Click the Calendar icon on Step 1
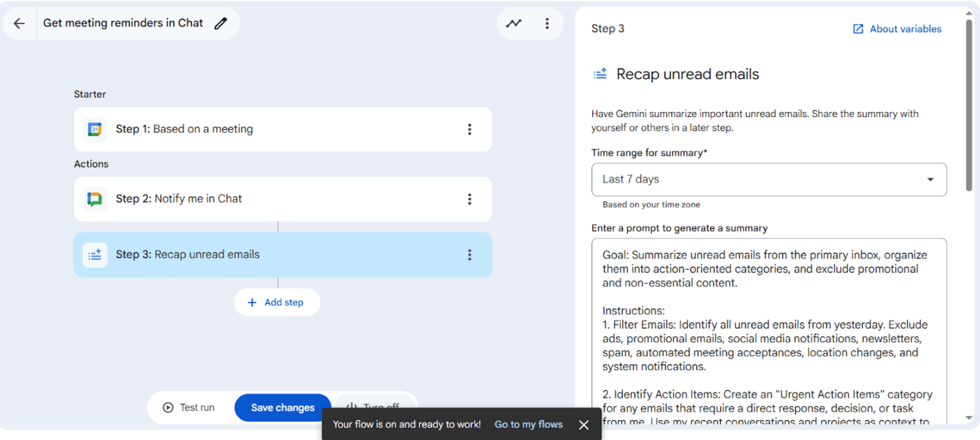Viewport: 980px width, 440px height. pos(95,129)
